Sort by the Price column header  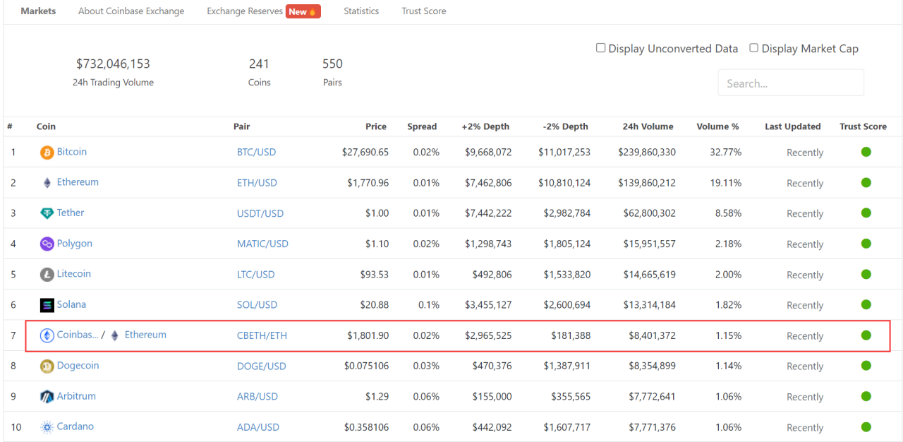coord(376,127)
